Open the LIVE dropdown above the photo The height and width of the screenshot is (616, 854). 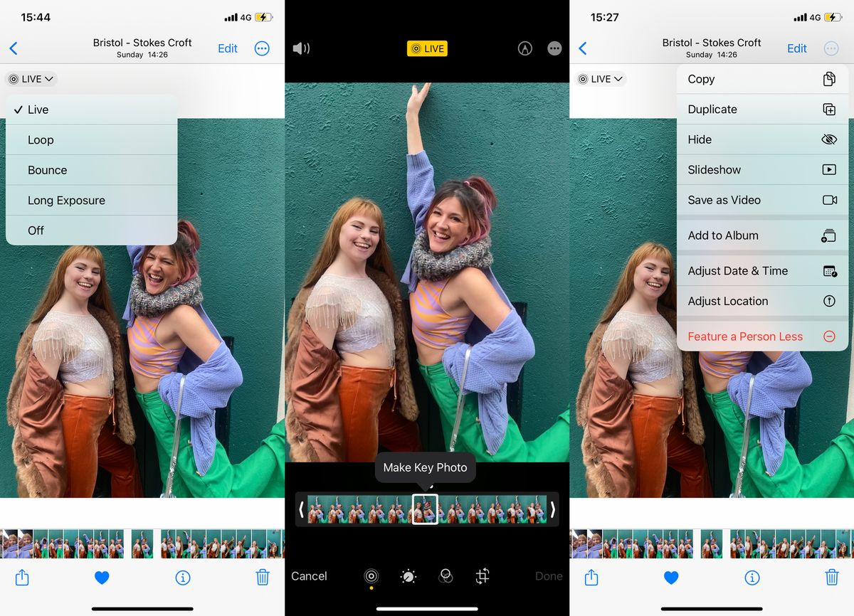pos(30,78)
